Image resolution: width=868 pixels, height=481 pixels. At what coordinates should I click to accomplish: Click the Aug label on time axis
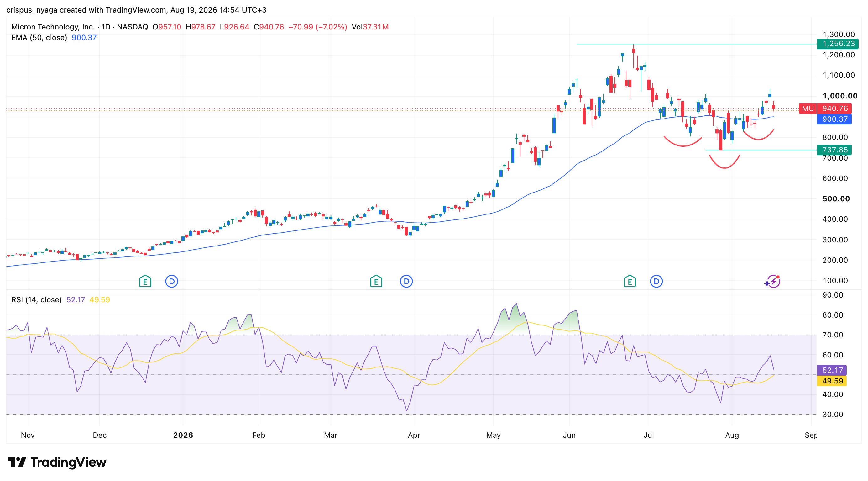[x=732, y=435]
